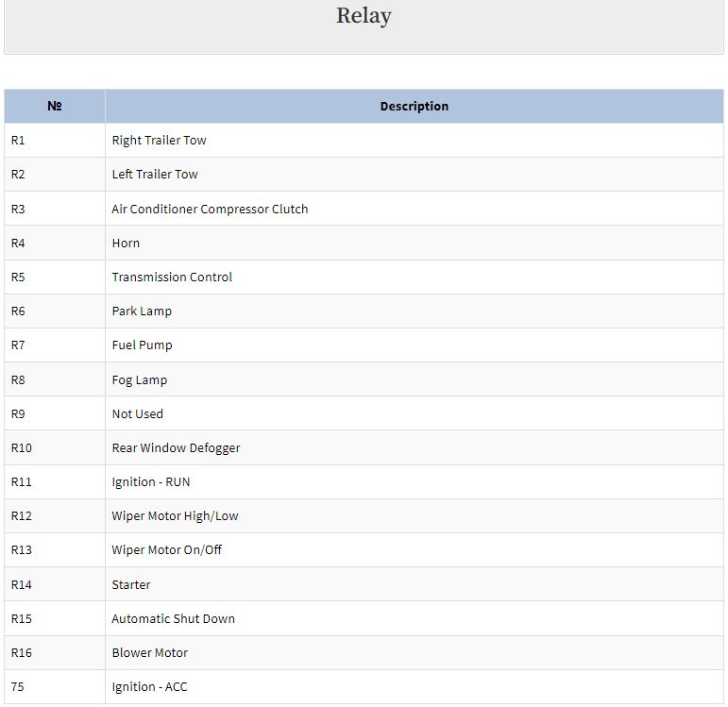The image size is (728, 707).
Task: Select Wiper Motor High/Low entry
Action: 175,515
